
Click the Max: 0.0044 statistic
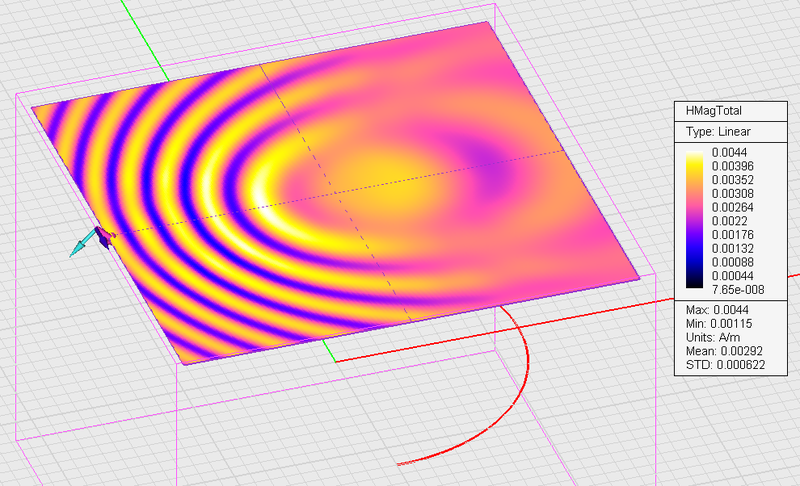[x=717, y=310]
